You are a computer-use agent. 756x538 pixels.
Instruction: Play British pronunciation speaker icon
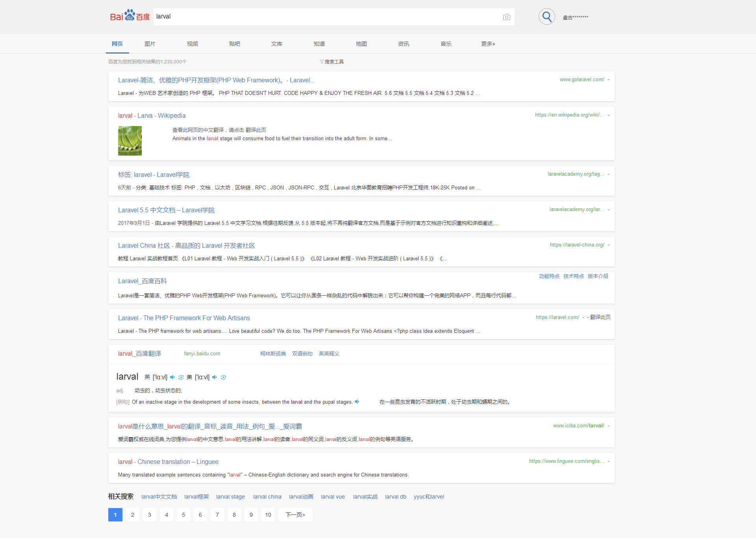(172, 377)
